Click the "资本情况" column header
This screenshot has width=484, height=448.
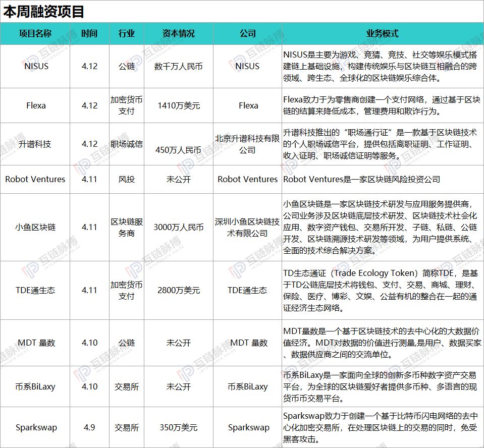click(x=179, y=33)
